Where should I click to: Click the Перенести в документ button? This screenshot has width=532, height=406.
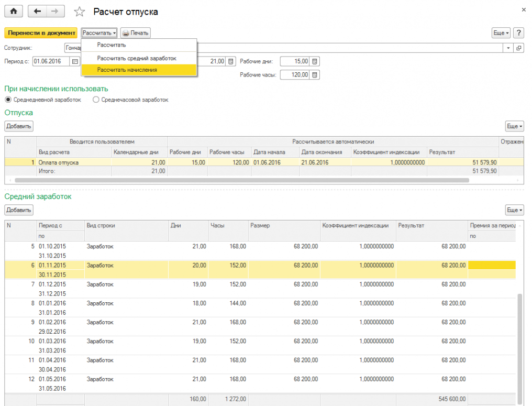click(41, 33)
